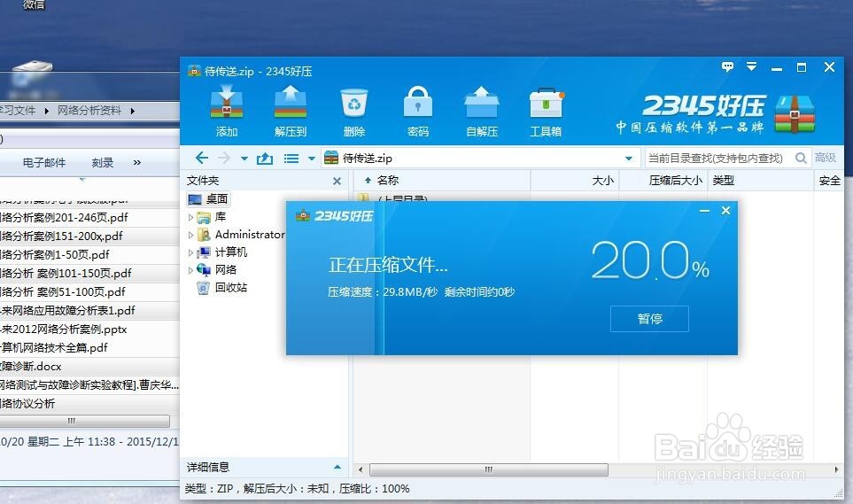Click the 待传送.zip archive icon in address bar
The image size is (853, 504).
[x=330, y=158]
